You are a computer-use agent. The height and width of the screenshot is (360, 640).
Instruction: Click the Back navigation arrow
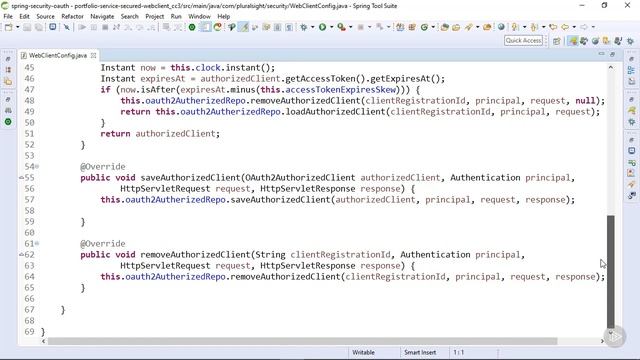(x=565, y=27)
